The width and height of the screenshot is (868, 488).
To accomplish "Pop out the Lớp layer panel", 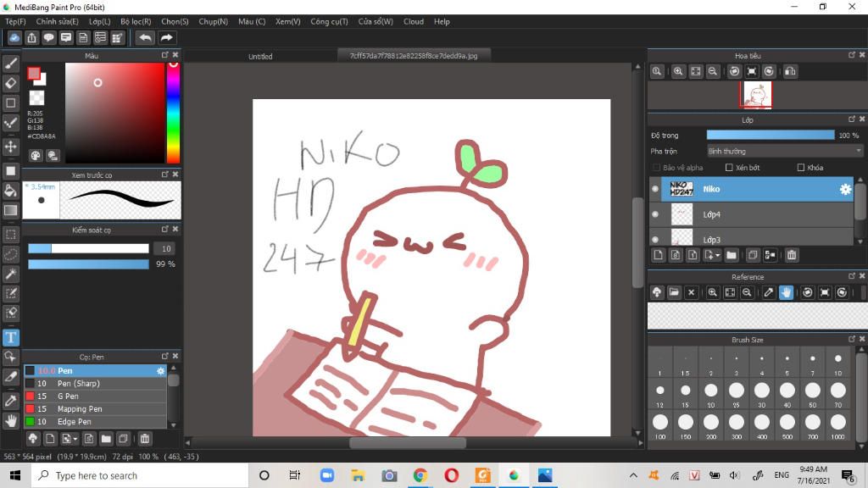I will tap(851, 119).
